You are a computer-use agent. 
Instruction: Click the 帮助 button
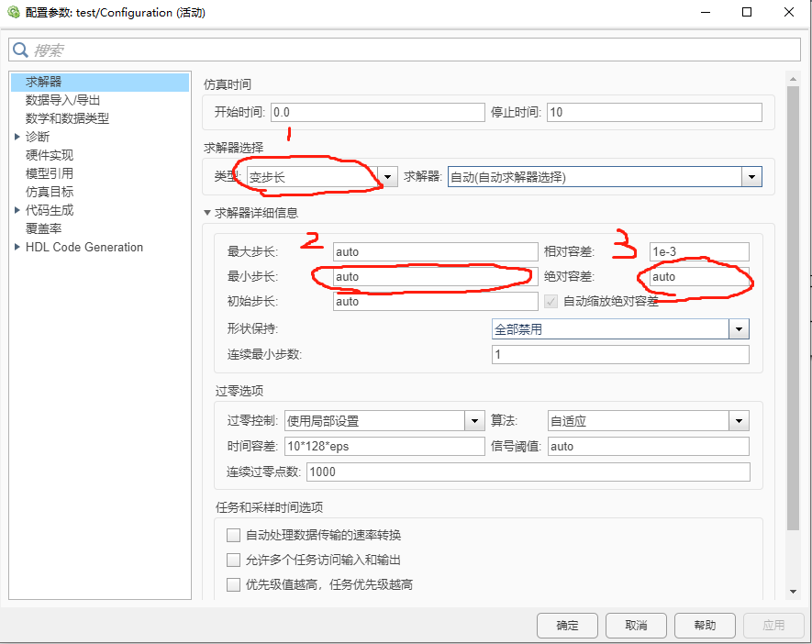(704, 625)
